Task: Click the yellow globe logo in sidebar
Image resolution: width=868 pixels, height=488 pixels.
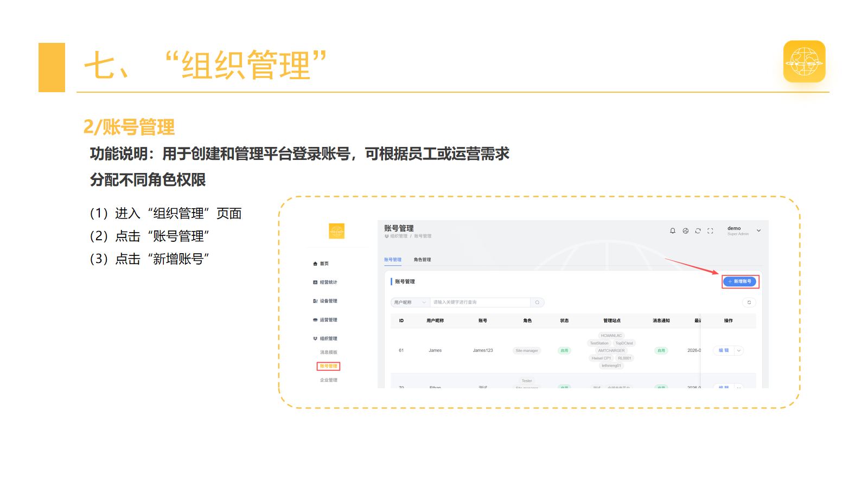Action: pos(337,231)
